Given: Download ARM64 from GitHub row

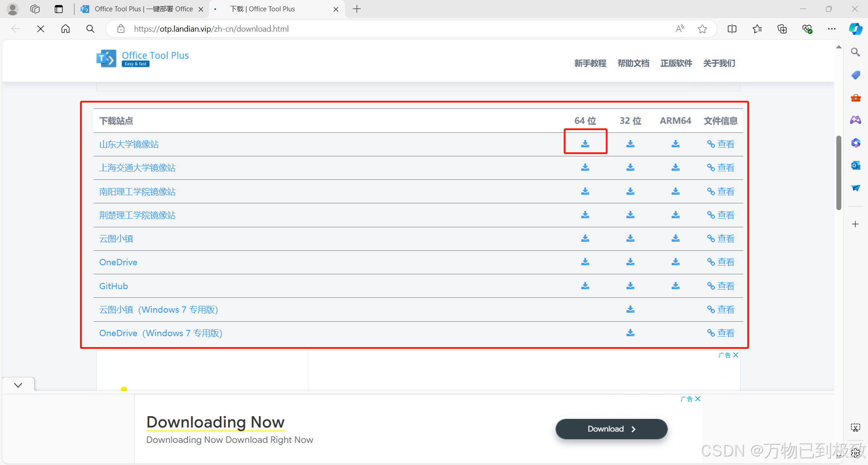Looking at the screenshot, I should click(675, 286).
